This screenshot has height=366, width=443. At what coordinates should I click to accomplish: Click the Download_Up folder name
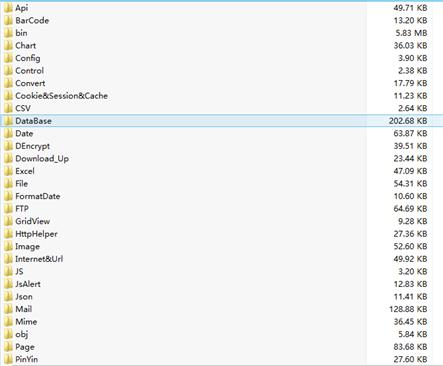tap(42, 159)
